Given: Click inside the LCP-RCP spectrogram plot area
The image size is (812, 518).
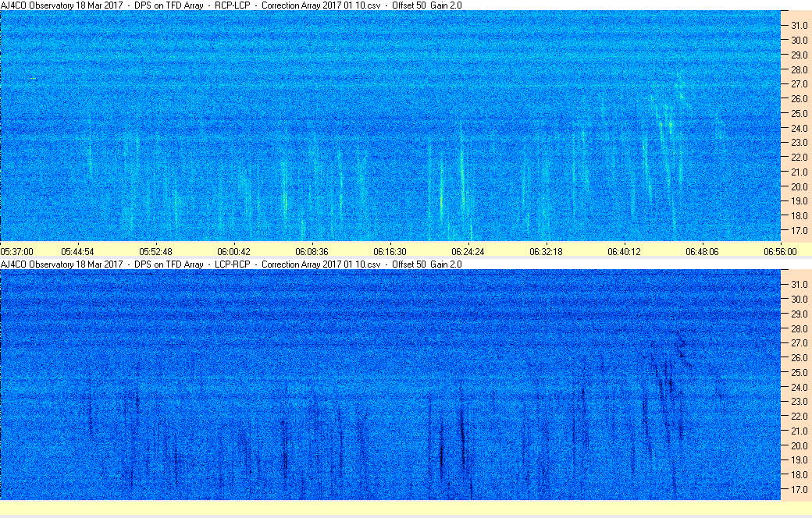Looking at the screenshot, I should [x=390, y=385].
